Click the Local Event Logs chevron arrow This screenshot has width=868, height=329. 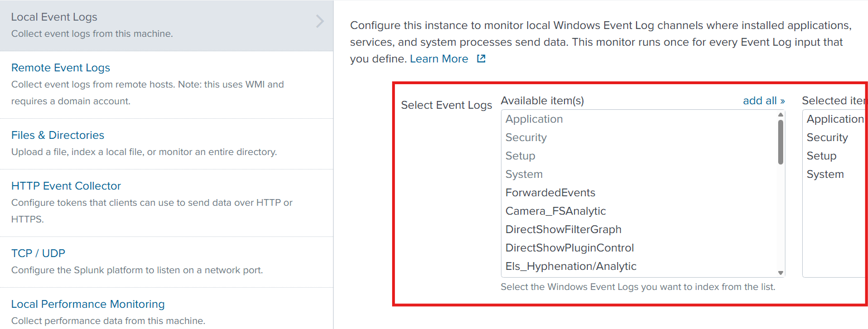point(320,22)
